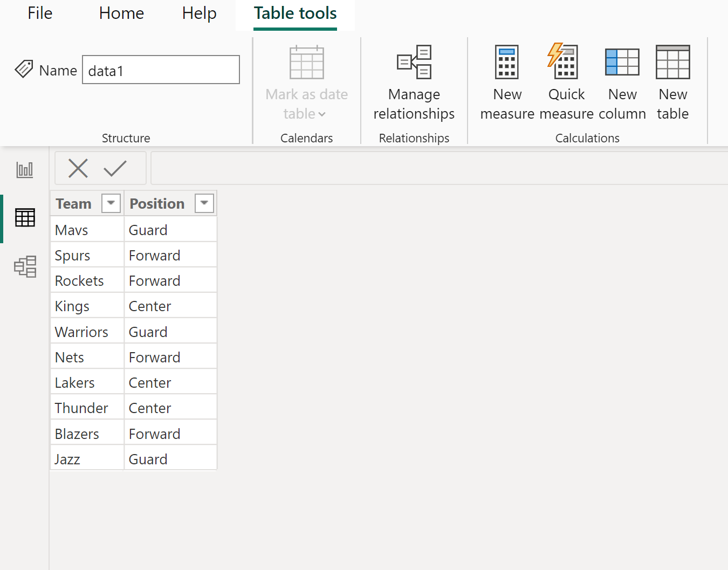Image resolution: width=728 pixels, height=570 pixels.
Task: Switch to Data table view icon
Action: click(x=25, y=218)
